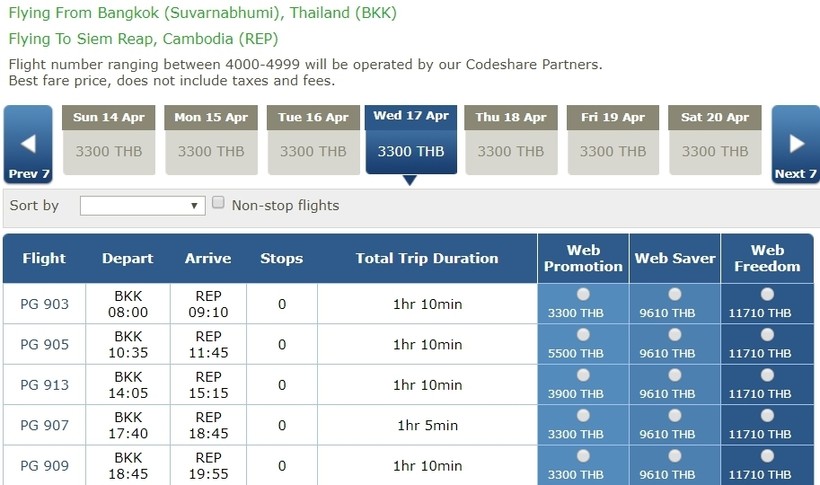The height and width of the screenshot is (485, 820).
Task: Pick PG 903 Web Freedom 11710 THB fare
Action: coord(767,294)
